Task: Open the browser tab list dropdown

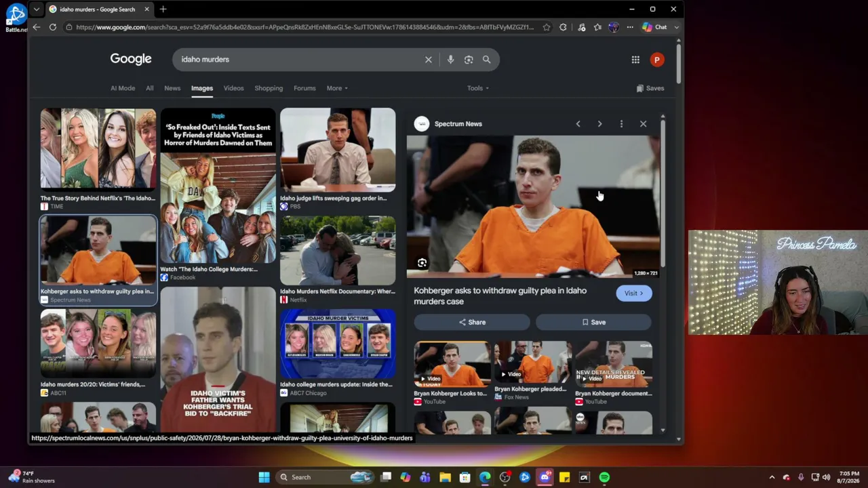Action: point(36,9)
